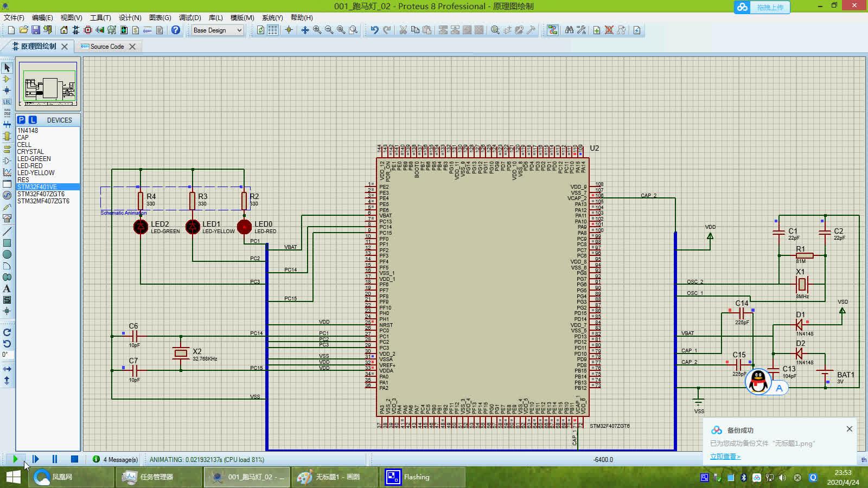Click the Zoom In magnifier icon
Image resolution: width=868 pixels, height=488 pixels.
click(317, 30)
